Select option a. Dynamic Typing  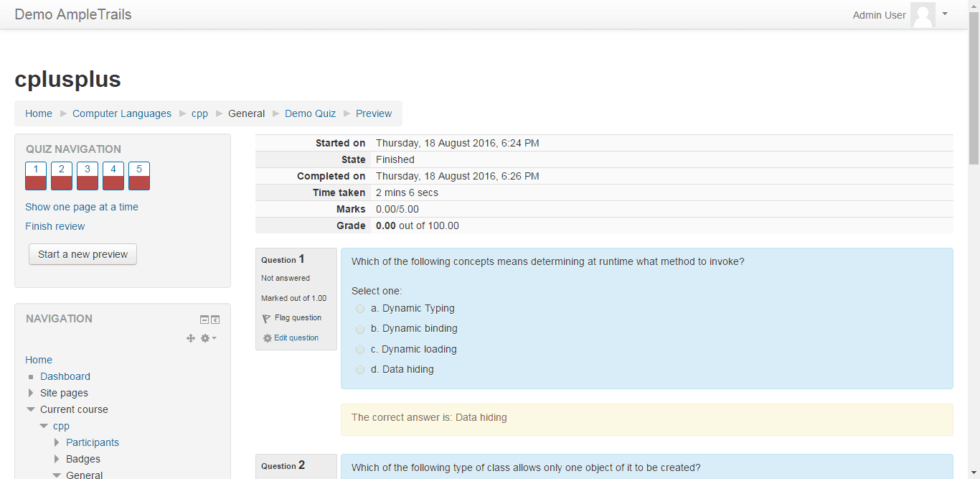point(360,309)
